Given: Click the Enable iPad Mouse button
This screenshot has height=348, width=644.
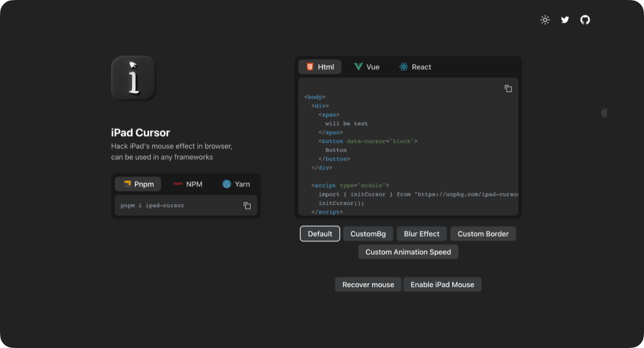Looking at the screenshot, I should click(x=442, y=285).
